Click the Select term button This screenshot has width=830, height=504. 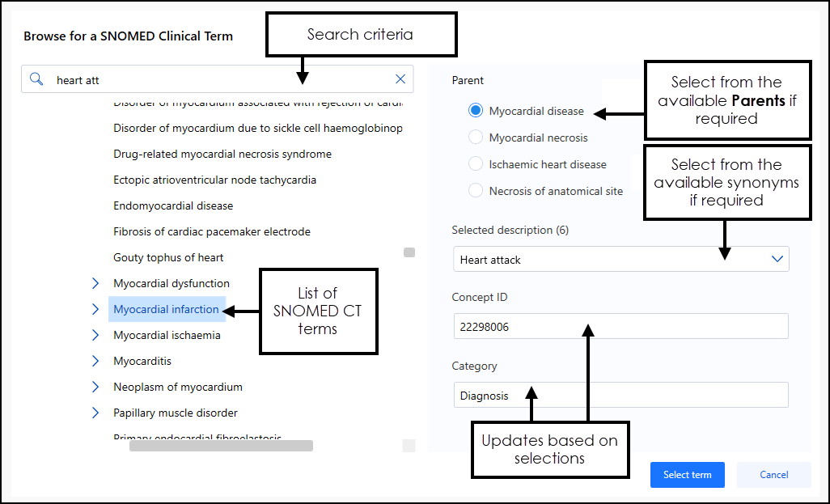click(x=687, y=475)
